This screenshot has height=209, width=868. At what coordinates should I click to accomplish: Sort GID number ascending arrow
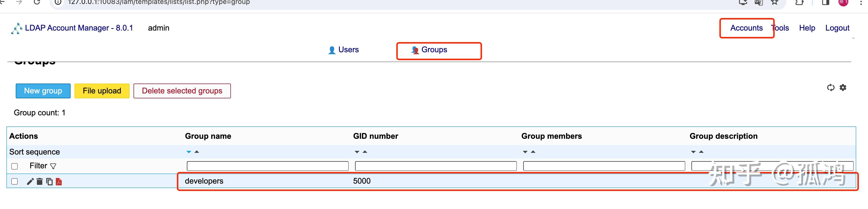coord(365,152)
